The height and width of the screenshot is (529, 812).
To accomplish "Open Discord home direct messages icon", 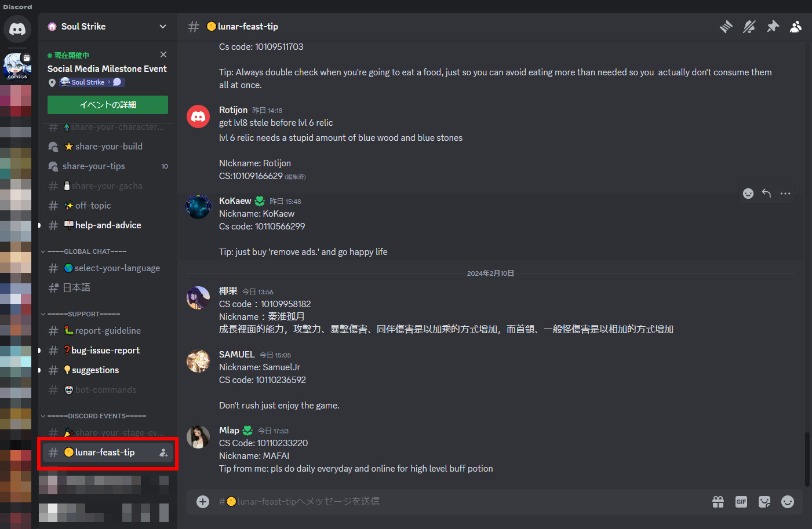I will click(x=17, y=29).
